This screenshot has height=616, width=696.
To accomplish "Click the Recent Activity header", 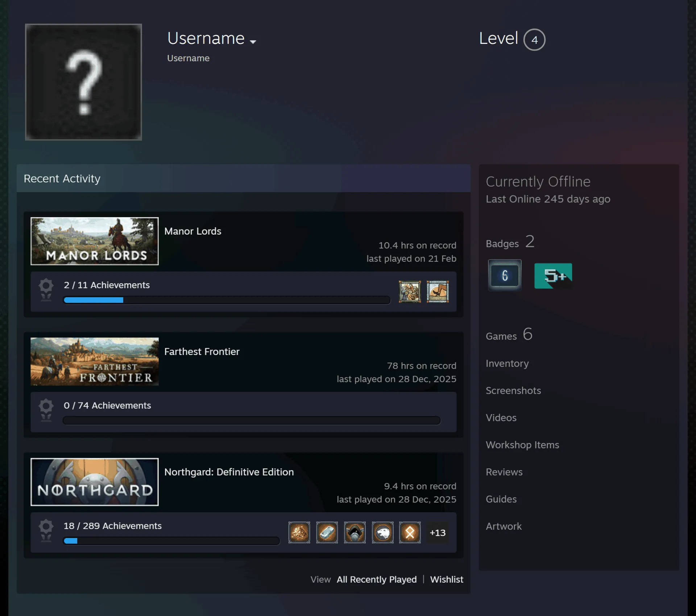I will pos(244,178).
